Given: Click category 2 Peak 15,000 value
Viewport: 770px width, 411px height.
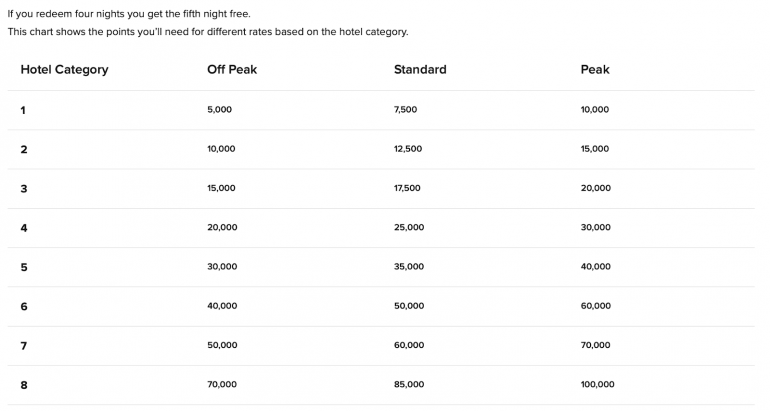Looking at the screenshot, I should [595, 149].
